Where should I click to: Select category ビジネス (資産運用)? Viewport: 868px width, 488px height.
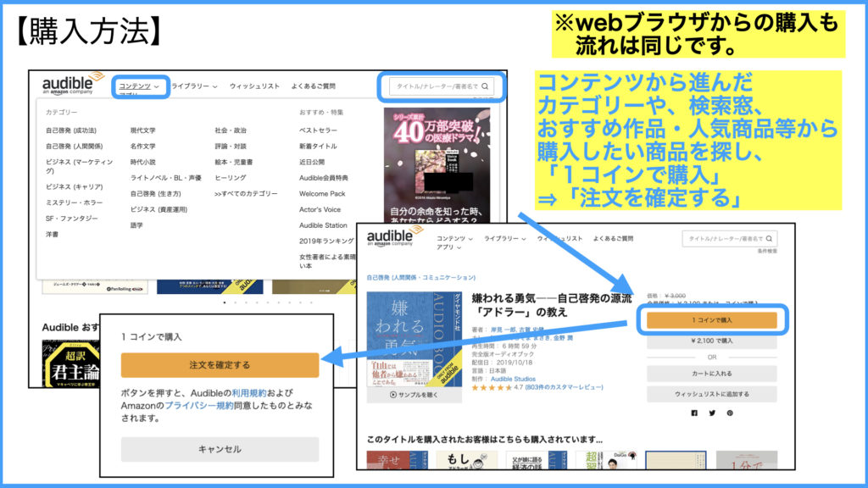pyautogui.click(x=159, y=210)
